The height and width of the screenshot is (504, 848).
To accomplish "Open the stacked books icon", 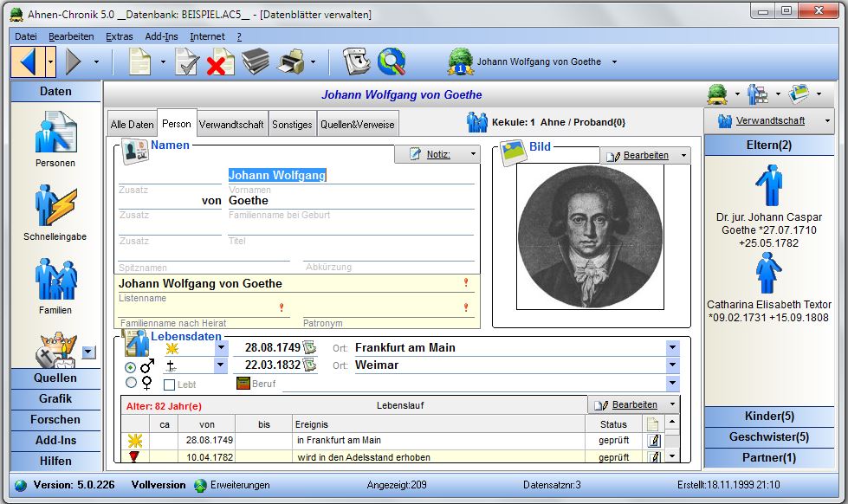I will click(x=256, y=61).
